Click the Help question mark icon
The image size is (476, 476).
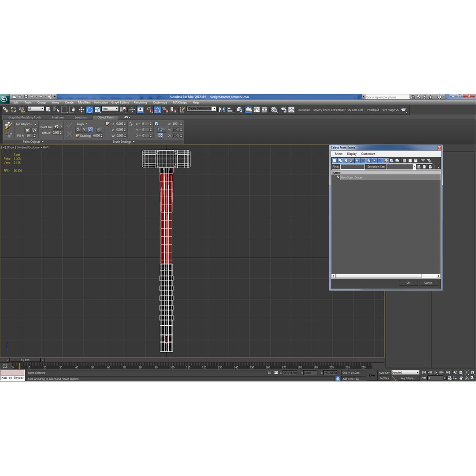coord(439,97)
